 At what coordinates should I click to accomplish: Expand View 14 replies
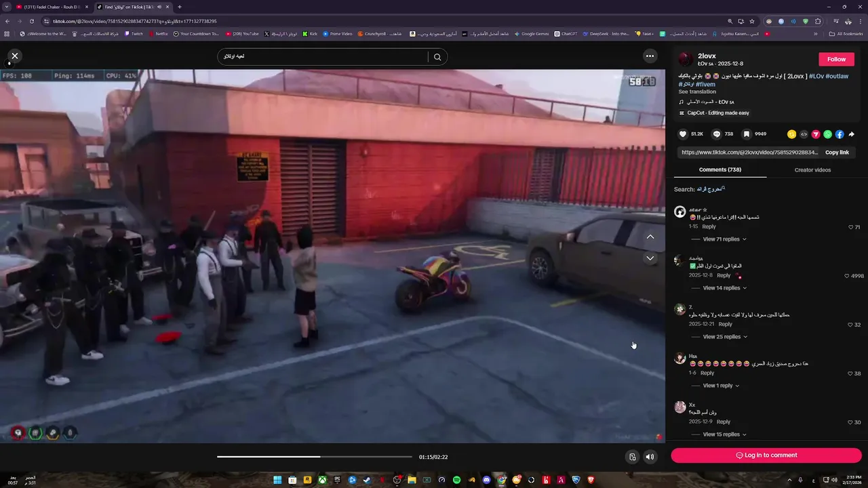[724, 288]
